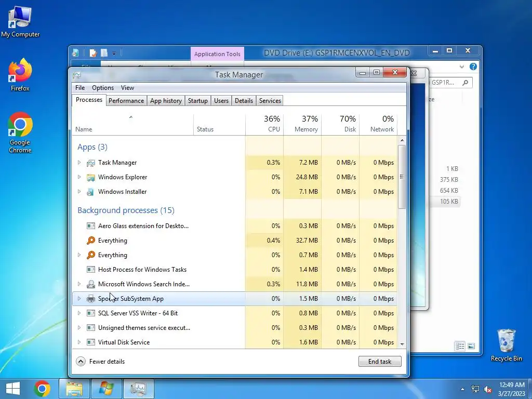The height and width of the screenshot is (399, 532).
Task: Open the My Computer desktop icon
Action: [x=20, y=22]
